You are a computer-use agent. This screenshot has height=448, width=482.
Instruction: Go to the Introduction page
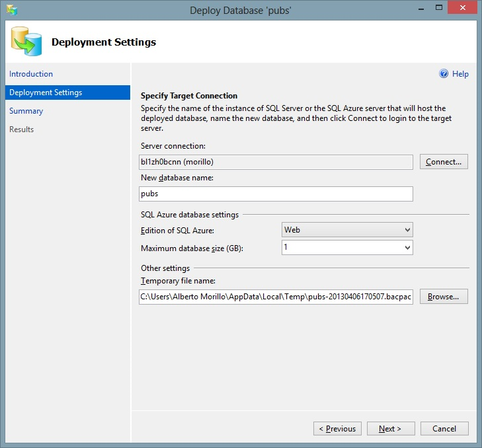click(31, 74)
